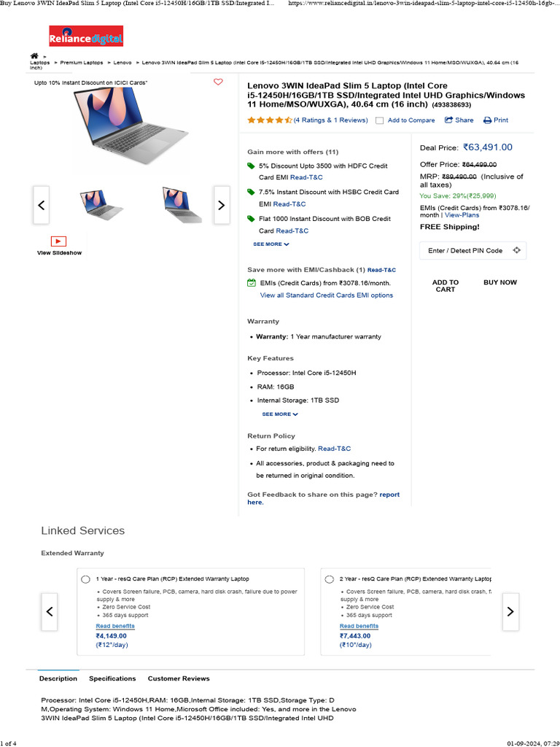Click the Enter / Detect PIN Code field
560x747 pixels.
(465, 250)
